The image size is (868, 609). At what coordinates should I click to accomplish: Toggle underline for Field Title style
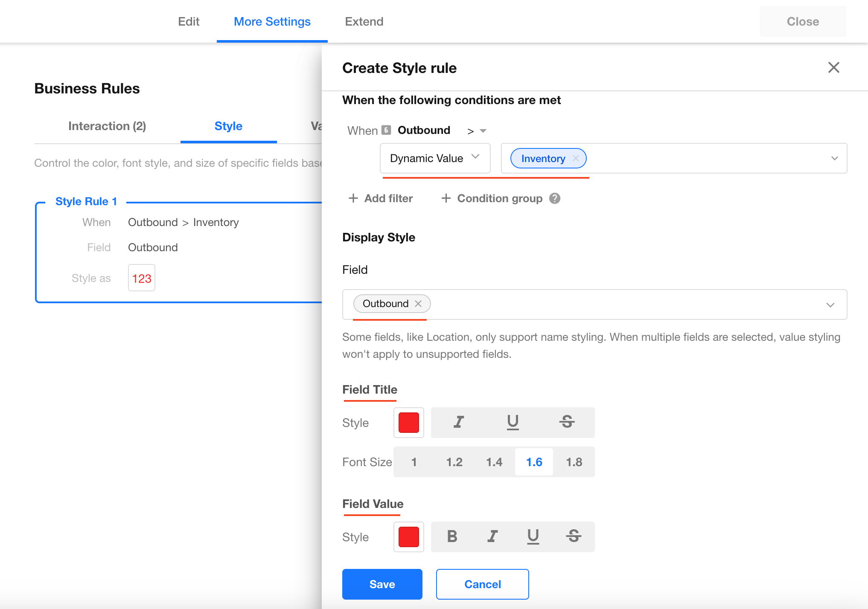(513, 422)
